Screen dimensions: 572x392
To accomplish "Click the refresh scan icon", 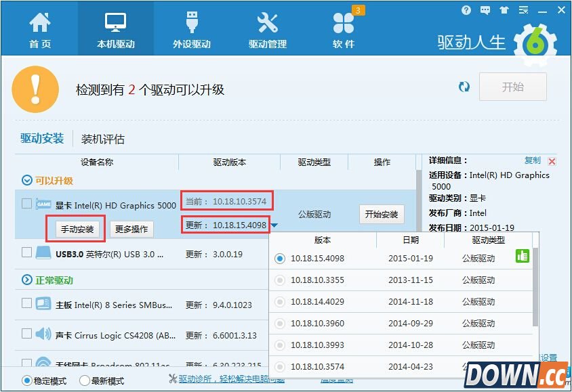I will pyautogui.click(x=464, y=87).
